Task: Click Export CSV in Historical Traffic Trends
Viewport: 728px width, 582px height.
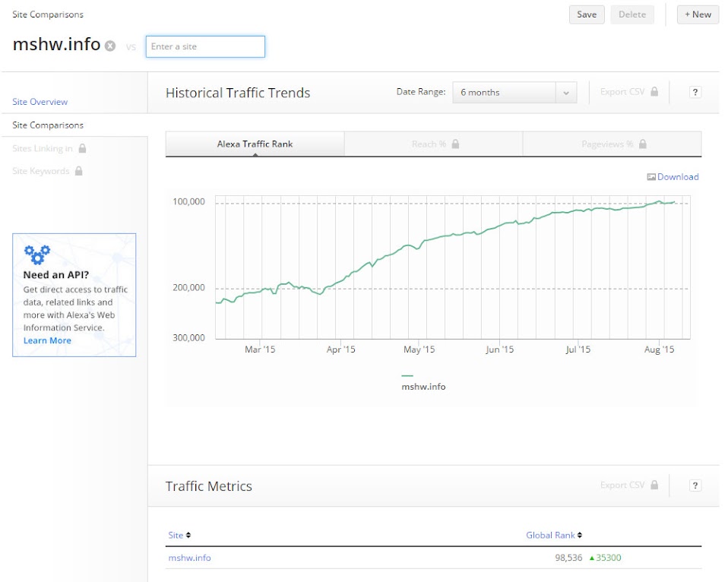Action: tap(622, 92)
